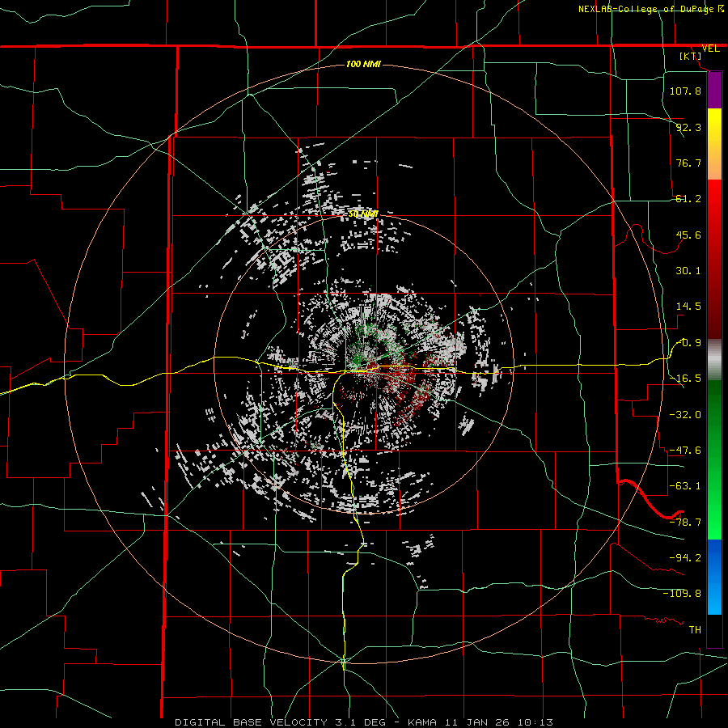Image resolution: width=728 pixels, height=728 pixels.
Task: Click the -78.7 scale value
Action: click(x=685, y=523)
